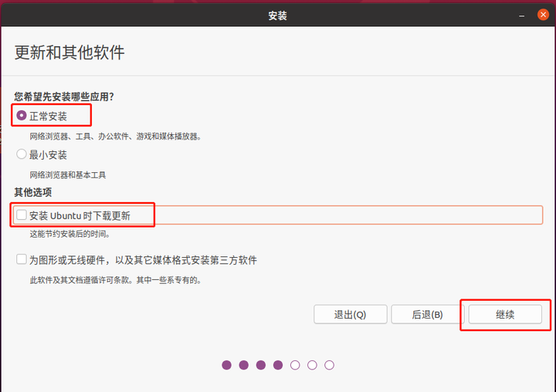Click the 更新和其他软件 heading
Viewport: 556px width, 392px height.
69,52
